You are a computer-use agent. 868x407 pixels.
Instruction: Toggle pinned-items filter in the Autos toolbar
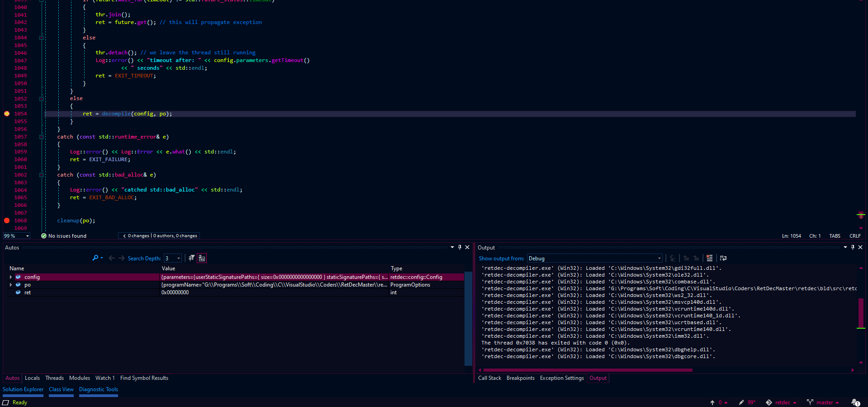click(x=191, y=258)
